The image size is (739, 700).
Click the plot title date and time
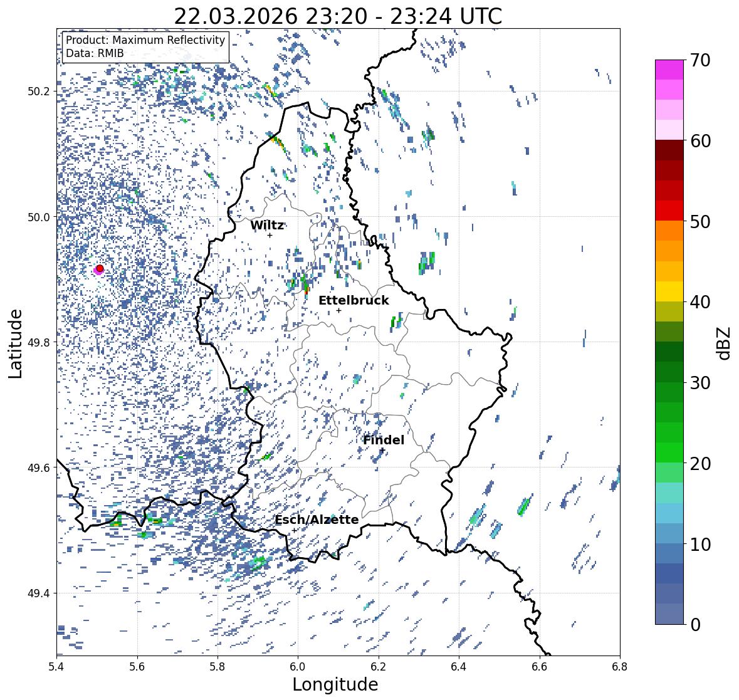338,16
